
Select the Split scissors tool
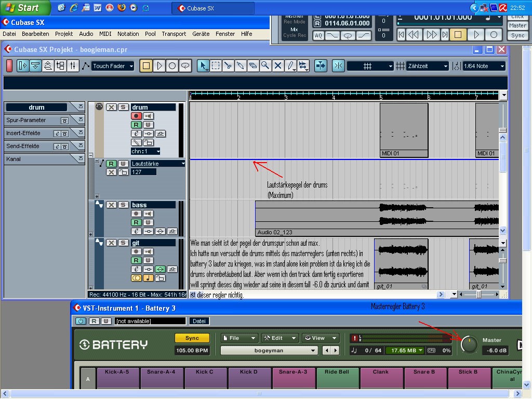[x=228, y=66]
